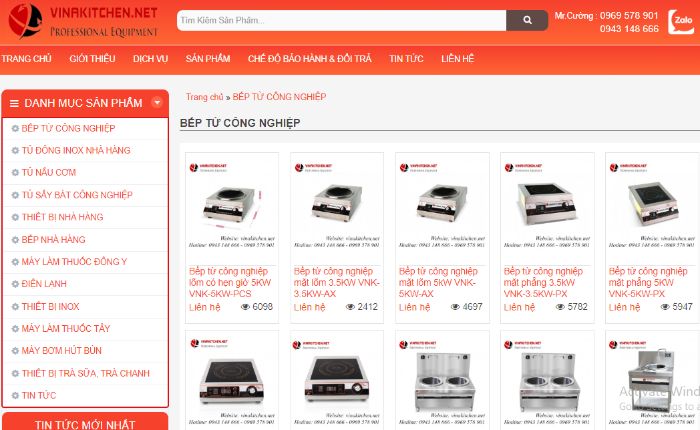Select Tủ đông inox nhà hàng category

click(x=76, y=150)
